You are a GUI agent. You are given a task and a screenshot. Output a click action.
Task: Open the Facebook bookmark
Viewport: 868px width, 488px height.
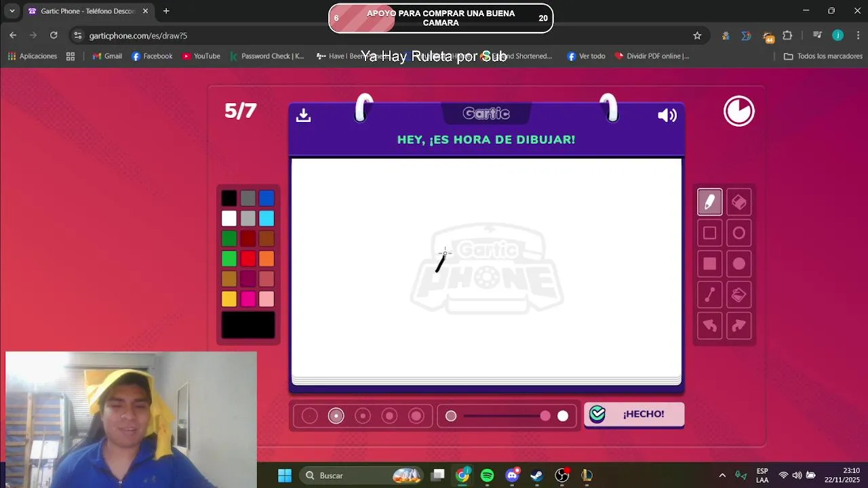[152, 56]
